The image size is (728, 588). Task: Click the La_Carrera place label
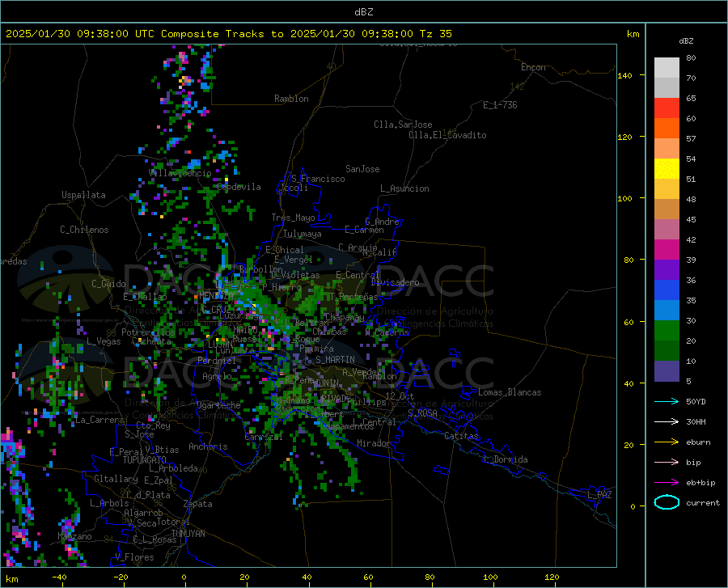[99, 420]
